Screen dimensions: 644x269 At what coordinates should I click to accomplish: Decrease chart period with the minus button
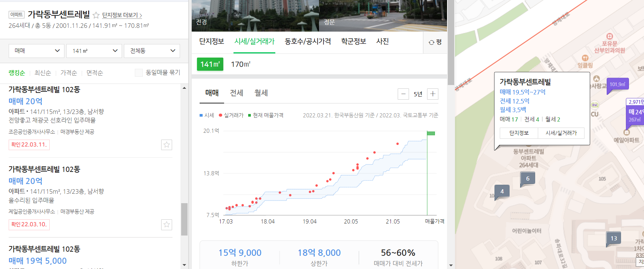click(x=403, y=94)
